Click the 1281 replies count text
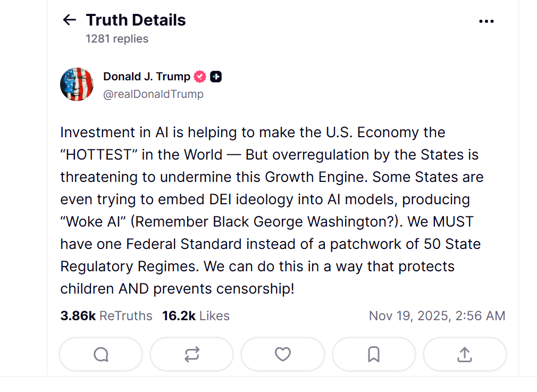Image resolution: width=537 pixels, height=392 pixels. (117, 39)
